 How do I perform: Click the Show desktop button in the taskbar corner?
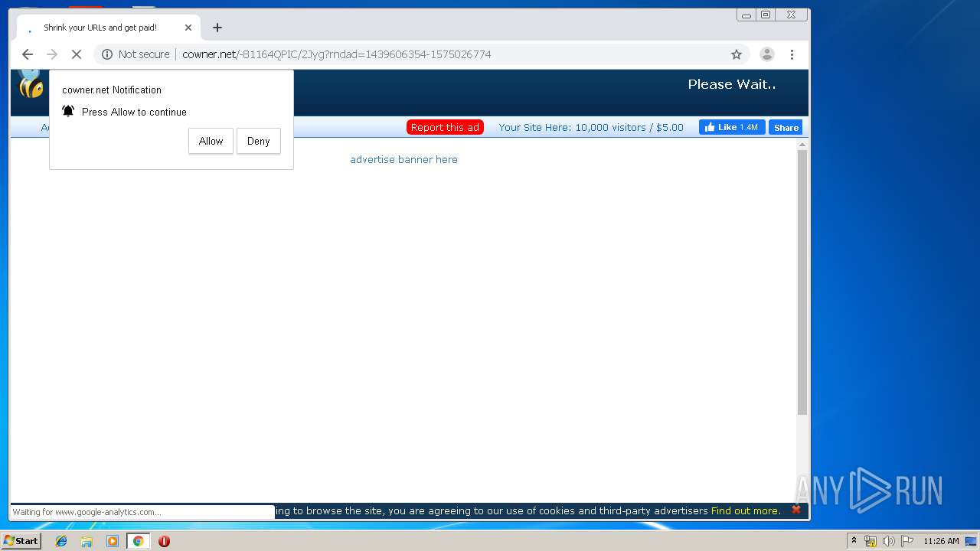point(971,541)
